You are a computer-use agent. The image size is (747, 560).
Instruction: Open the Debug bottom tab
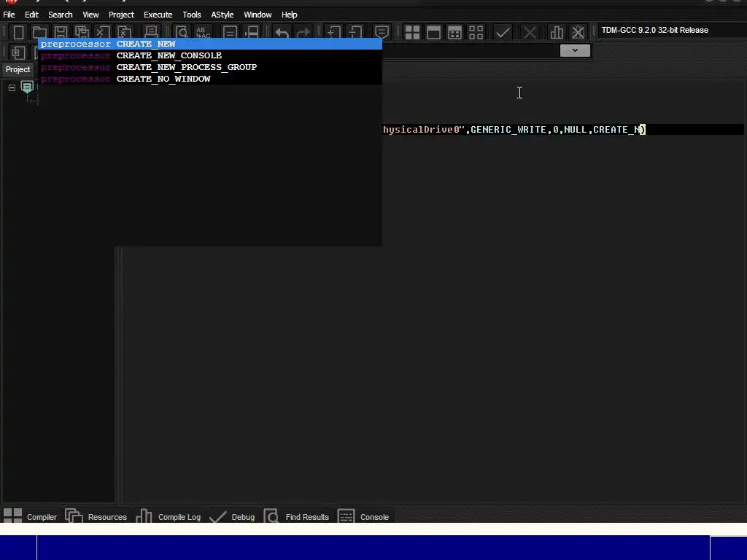coord(232,517)
